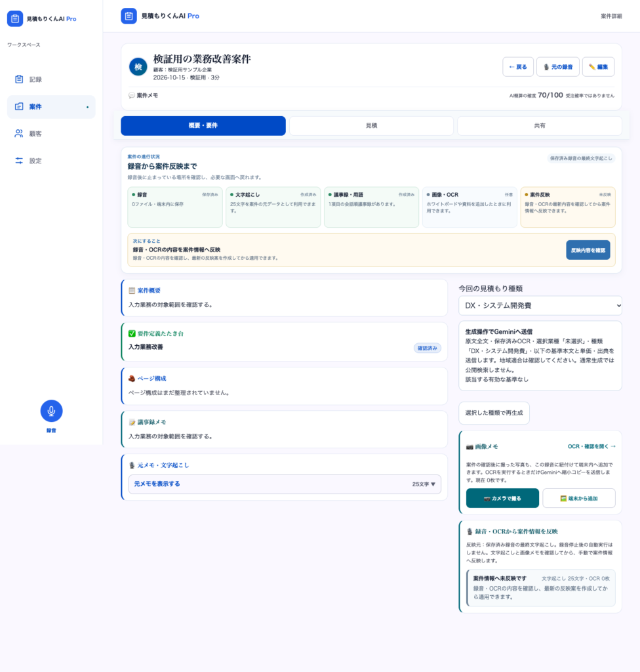Click the 議事録・用語 status step card
This screenshot has width=640, height=672.
click(371, 207)
